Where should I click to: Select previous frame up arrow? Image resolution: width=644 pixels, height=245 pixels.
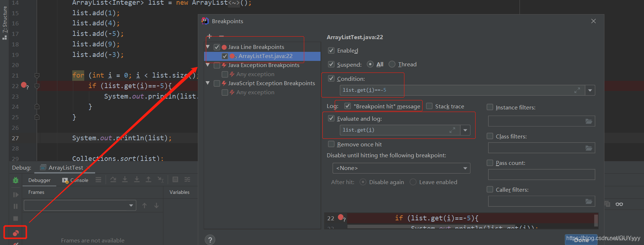(x=144, y=205)
